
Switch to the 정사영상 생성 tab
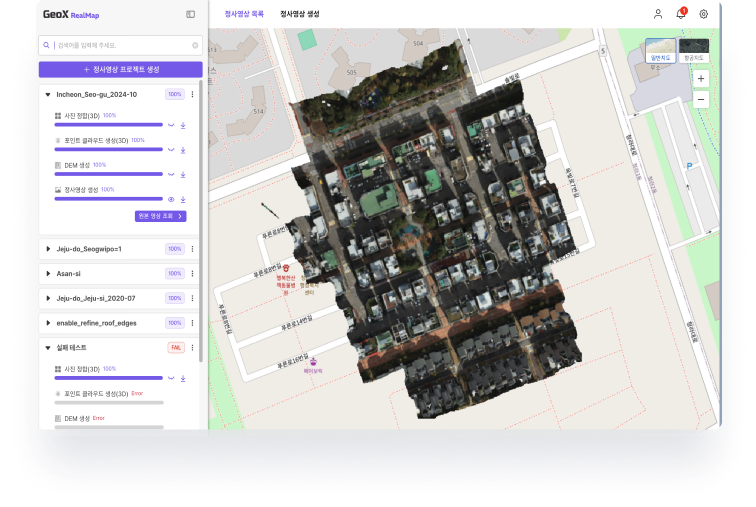coord(300,15)
